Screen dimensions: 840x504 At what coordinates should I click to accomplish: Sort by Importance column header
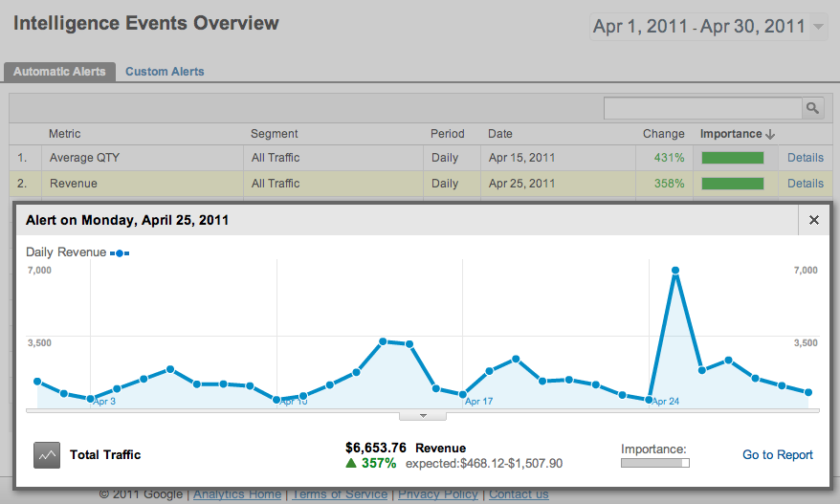731,134
